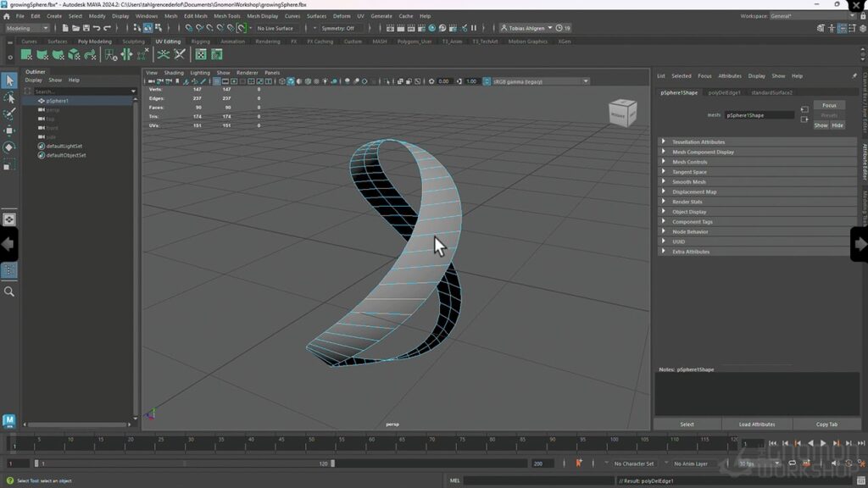Open the Mesh Tools menu
Screen dimensions: 868x488
pos(227,16)
